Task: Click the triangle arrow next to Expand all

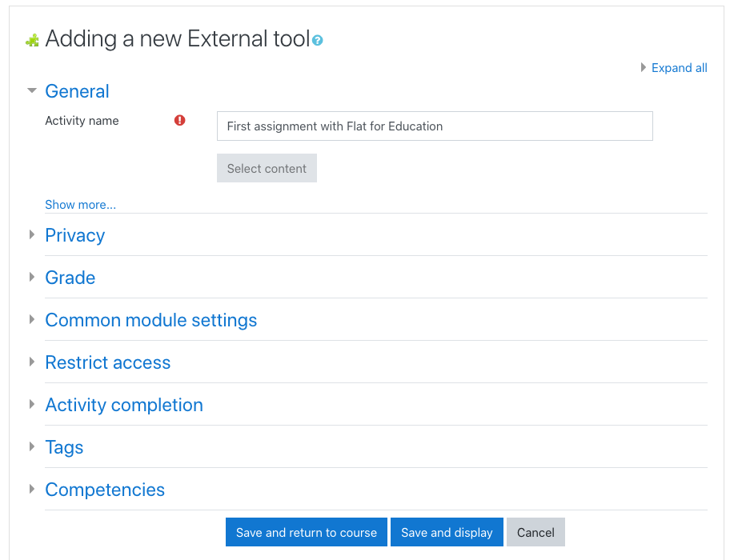Action: click(644, 68)
